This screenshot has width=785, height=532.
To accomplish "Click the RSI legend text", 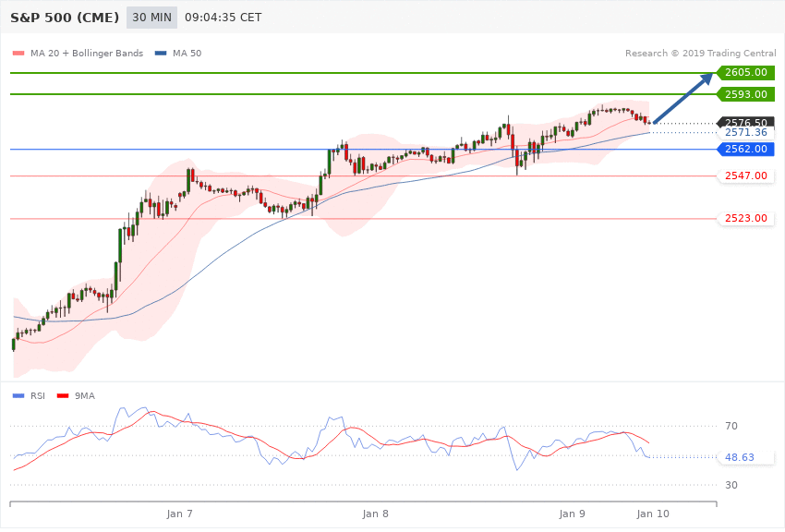I will [38, 396].
